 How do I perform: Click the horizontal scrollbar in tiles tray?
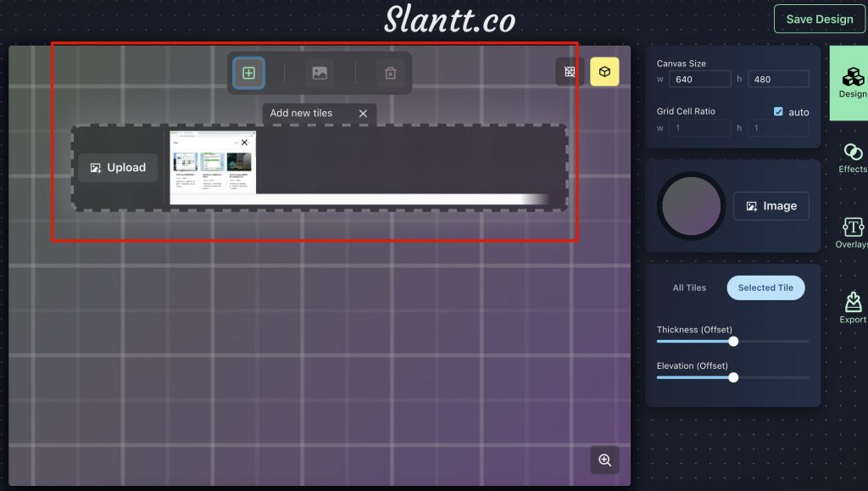[x=359, y=199]
